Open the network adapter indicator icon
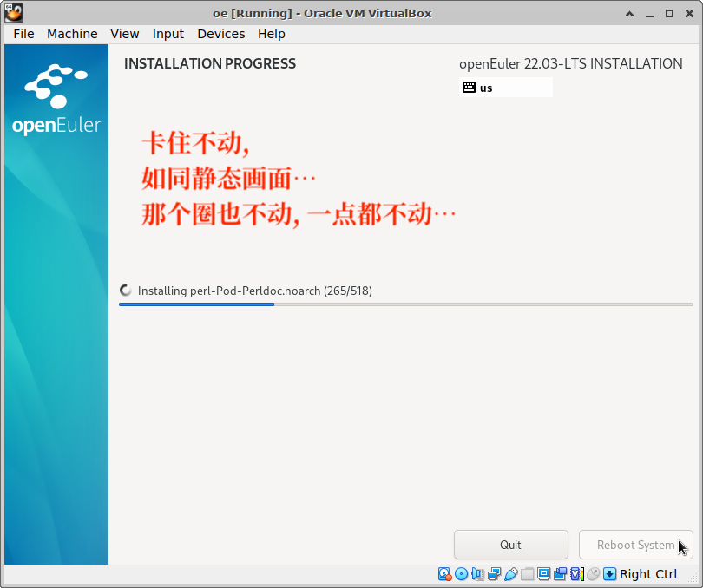Image resolution: width=703 pixels, height=588 pixels. [x=495, y=574]
